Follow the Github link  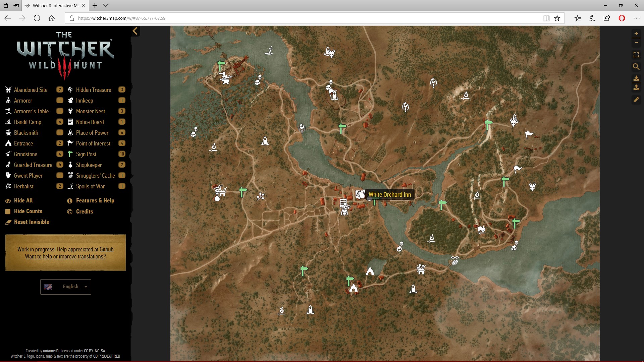[106, 249]
